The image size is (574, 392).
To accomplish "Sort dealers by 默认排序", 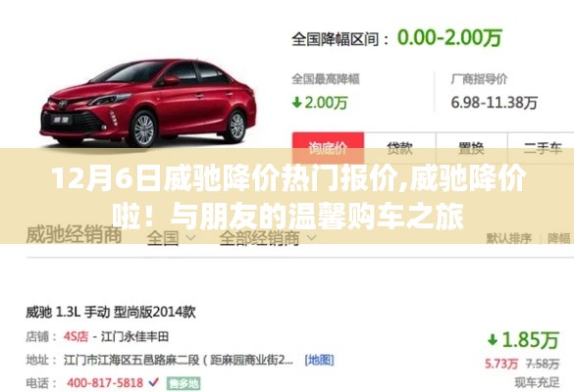I will pyautogui.click(x=509, y=238).
